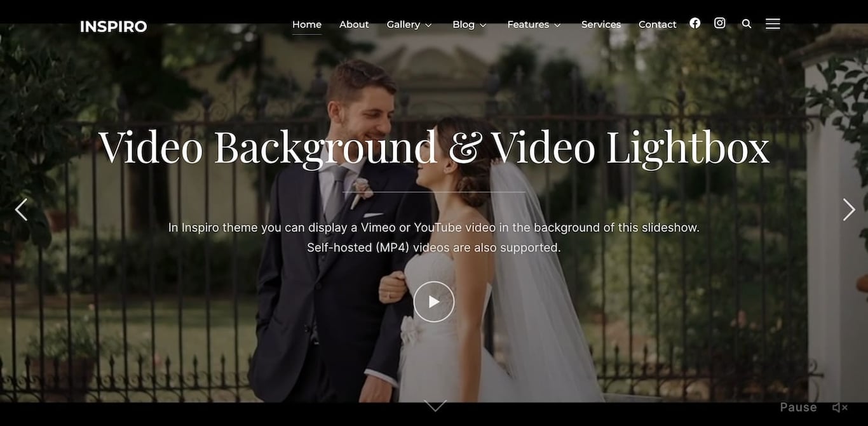Open the About menu item

click(x=354, y=24)
